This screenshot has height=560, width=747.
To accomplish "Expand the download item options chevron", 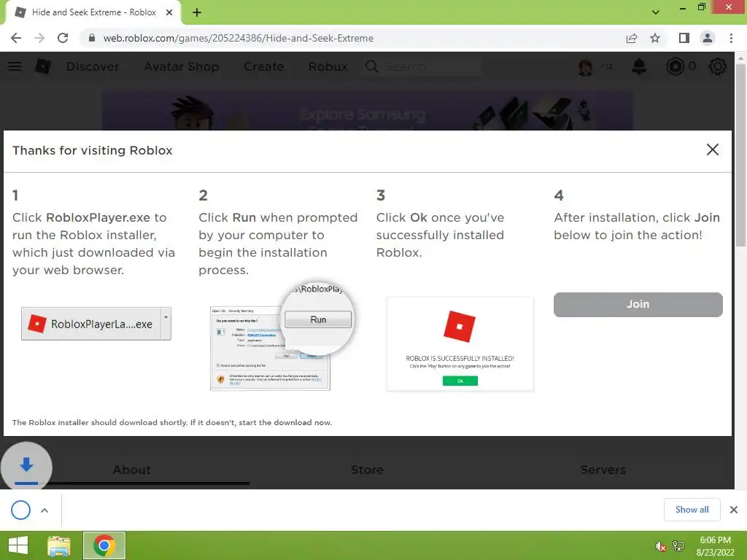I will (x=44, y=510).
